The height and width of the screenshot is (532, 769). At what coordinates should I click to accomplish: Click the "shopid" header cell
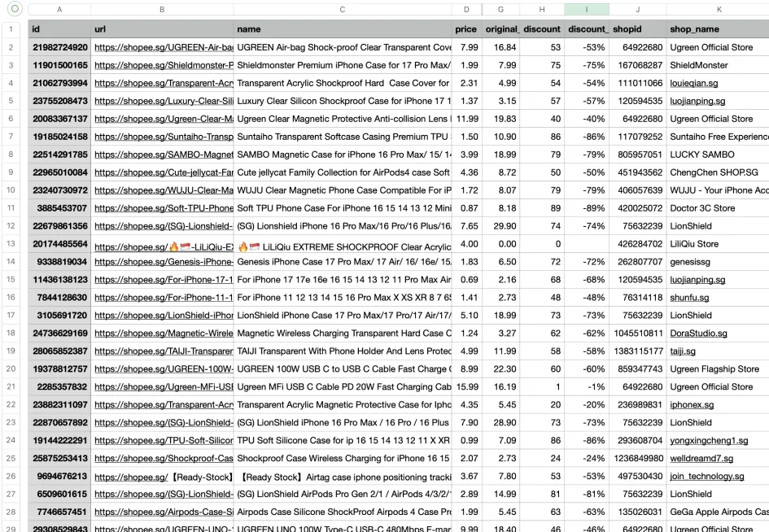[x=627, y=29]
